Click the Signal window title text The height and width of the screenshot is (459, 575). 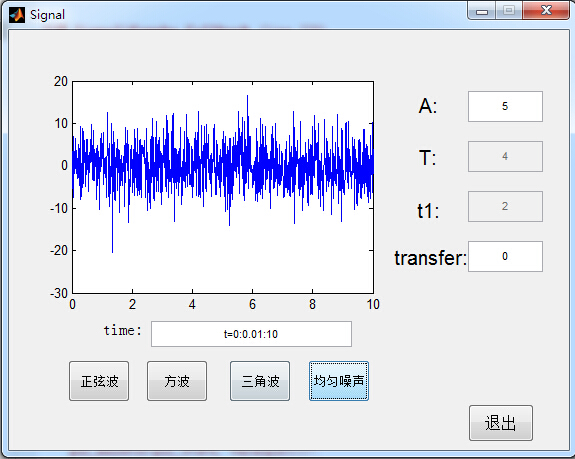(x=47, y=15)
